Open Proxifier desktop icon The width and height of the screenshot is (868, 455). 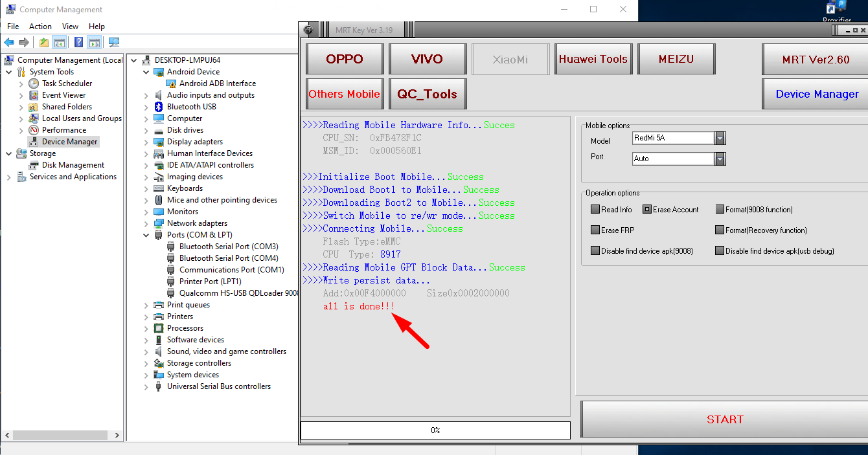(x=836, y=12)
